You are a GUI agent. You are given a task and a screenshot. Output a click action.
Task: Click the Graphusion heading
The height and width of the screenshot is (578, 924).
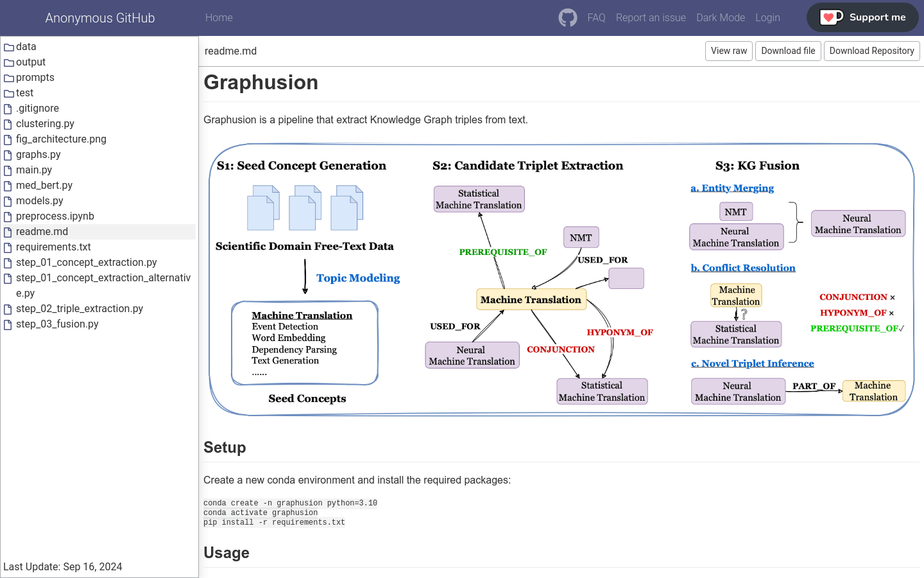click(x=261, y=82)
